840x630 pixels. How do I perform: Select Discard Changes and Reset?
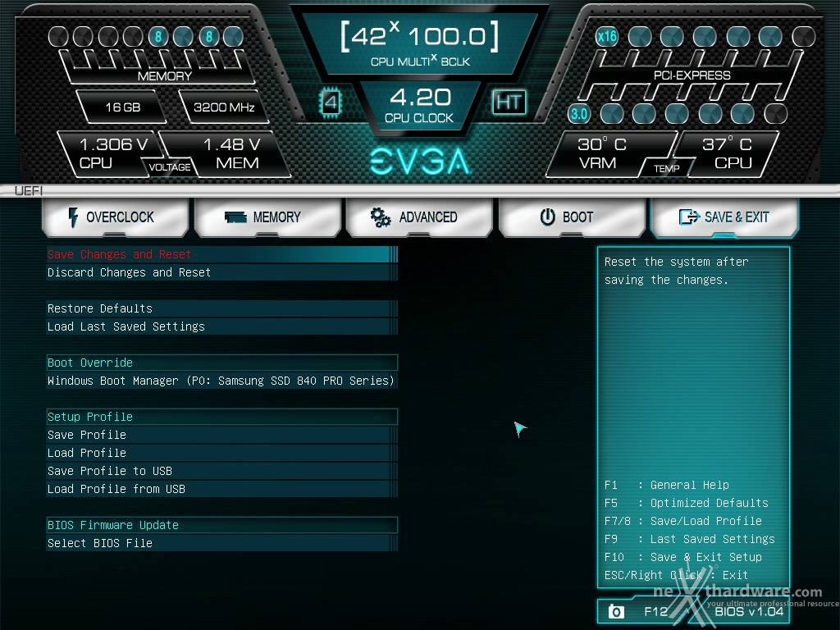221,272
